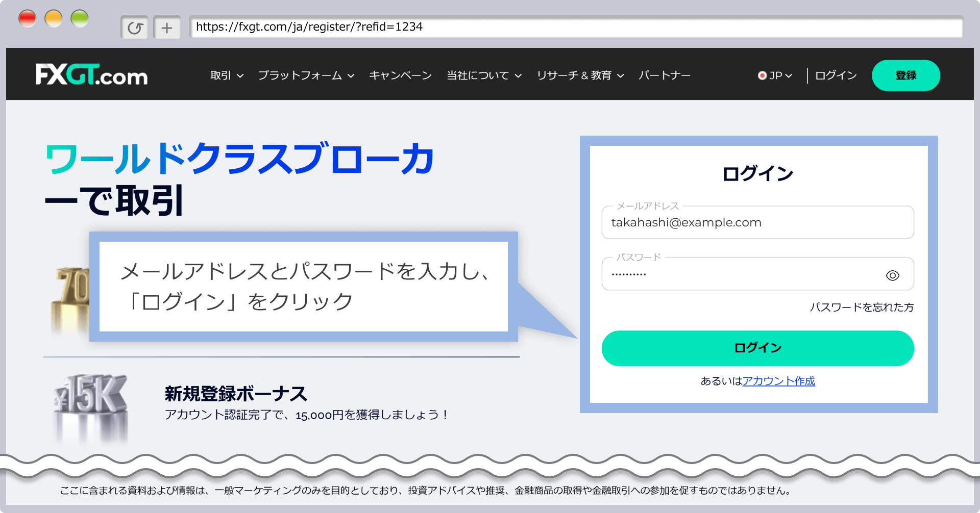Open a new tab with the plus icon
980x513 pixels.
(167, 27)
